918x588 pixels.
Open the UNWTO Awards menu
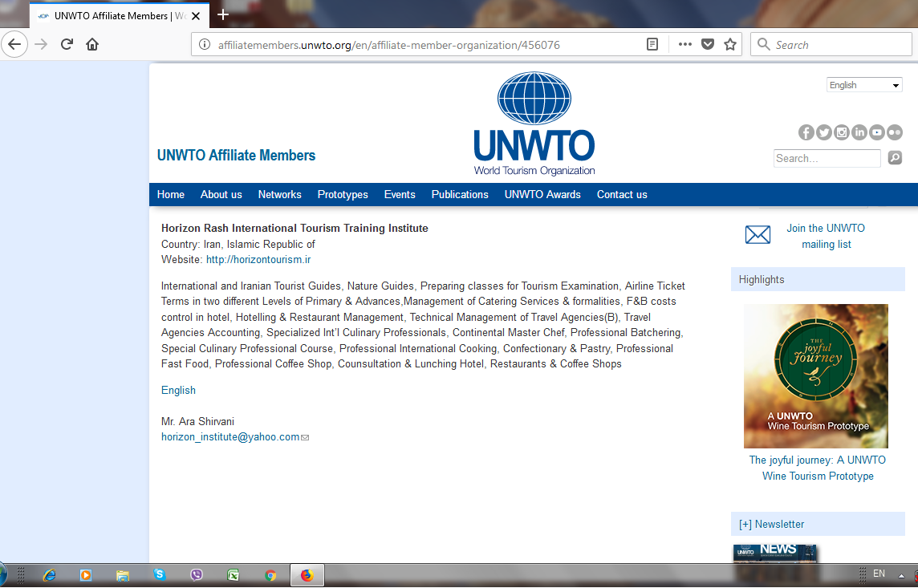542,194
